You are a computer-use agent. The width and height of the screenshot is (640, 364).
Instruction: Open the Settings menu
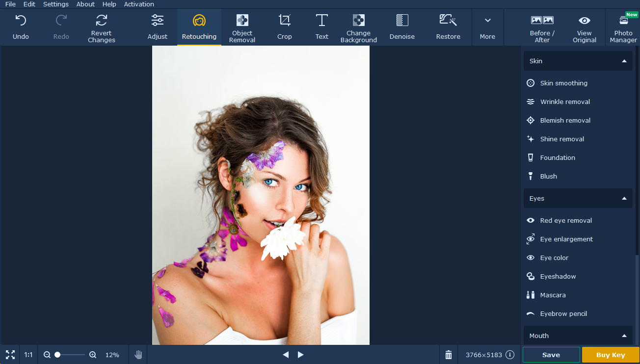tap(56, 4)
